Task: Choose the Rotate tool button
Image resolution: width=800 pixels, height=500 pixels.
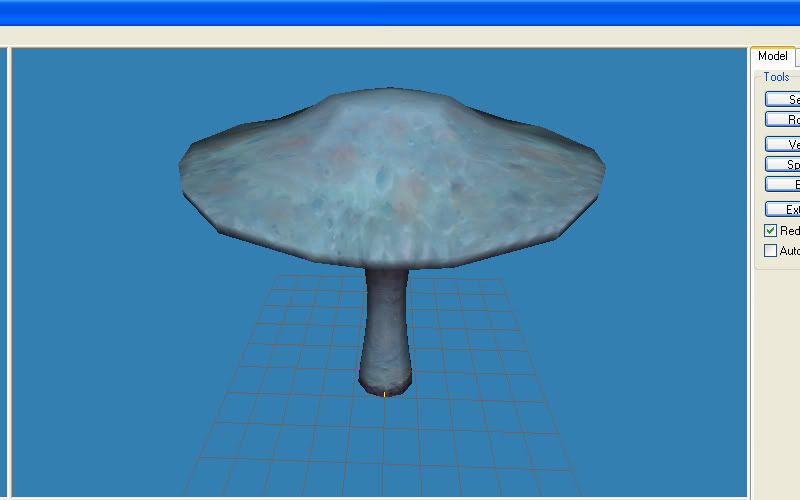Action: coord(783,120)
